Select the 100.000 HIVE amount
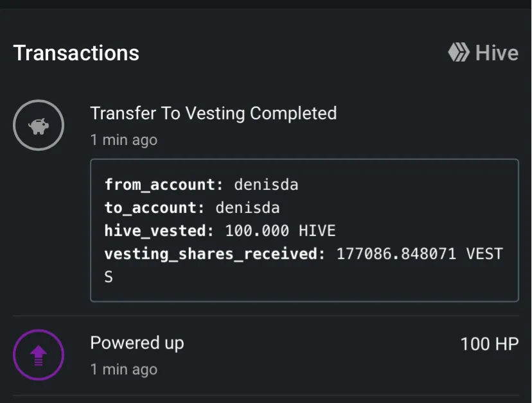Image resolution: width=532 pixels, height=403 pixels. click(x=280, y=231)
